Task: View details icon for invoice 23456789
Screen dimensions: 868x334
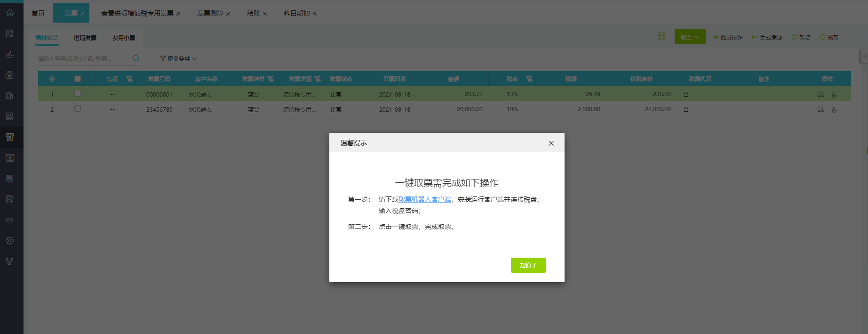Action: pyautogui.click(x=820, y=109)
